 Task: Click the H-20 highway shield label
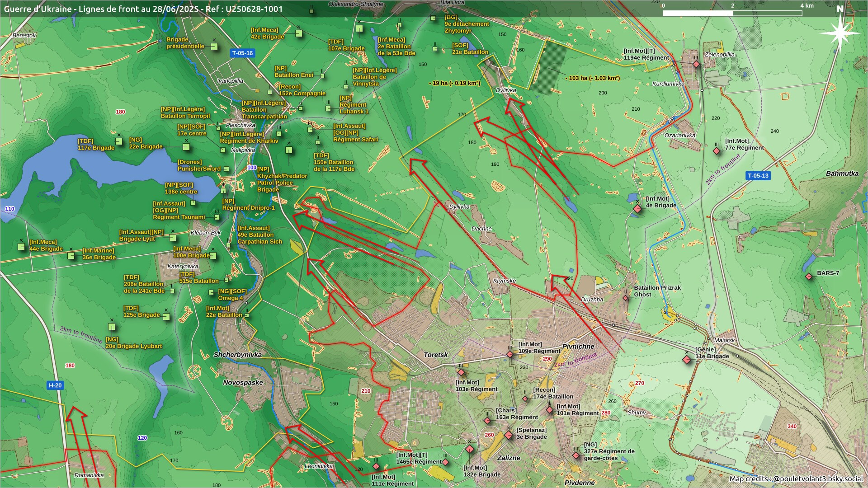pyautogui.click(x=55, y=385)
